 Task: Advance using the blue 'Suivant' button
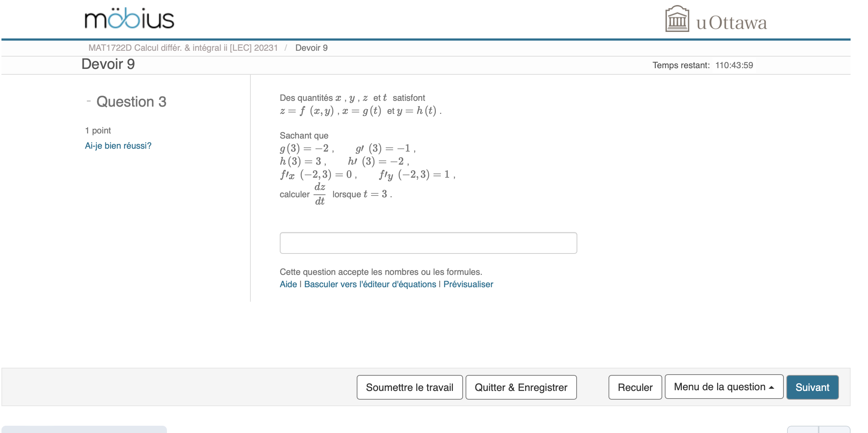(x=812, y=387)
